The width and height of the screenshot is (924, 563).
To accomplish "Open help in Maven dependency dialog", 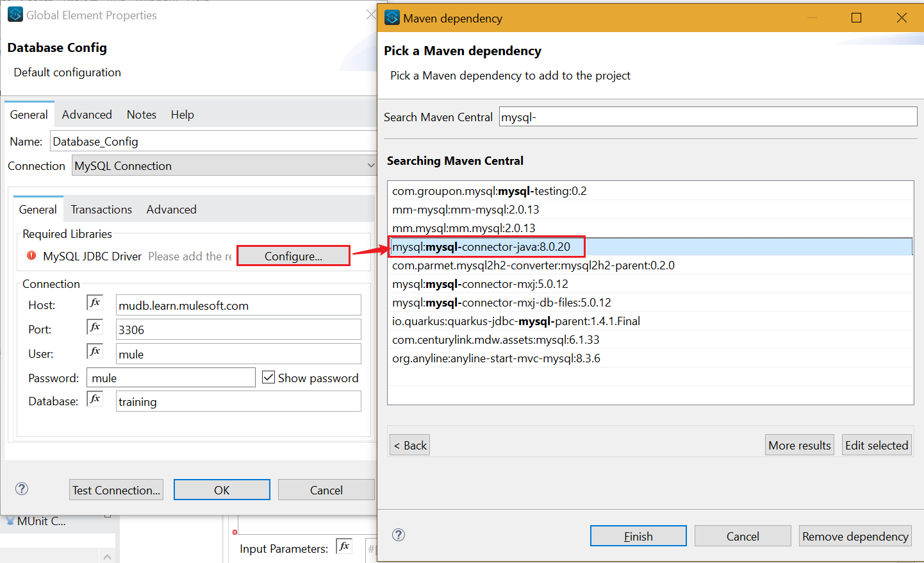I will pos(399,535).
